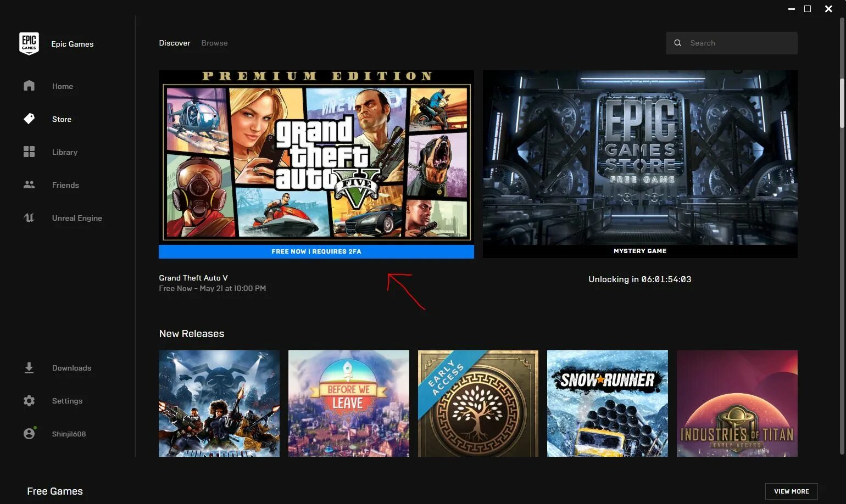The width and height of the screenshot is (846, 504).
Task: Click the New Releases heading
Action: pyautogui.click(x=192, y=334)
